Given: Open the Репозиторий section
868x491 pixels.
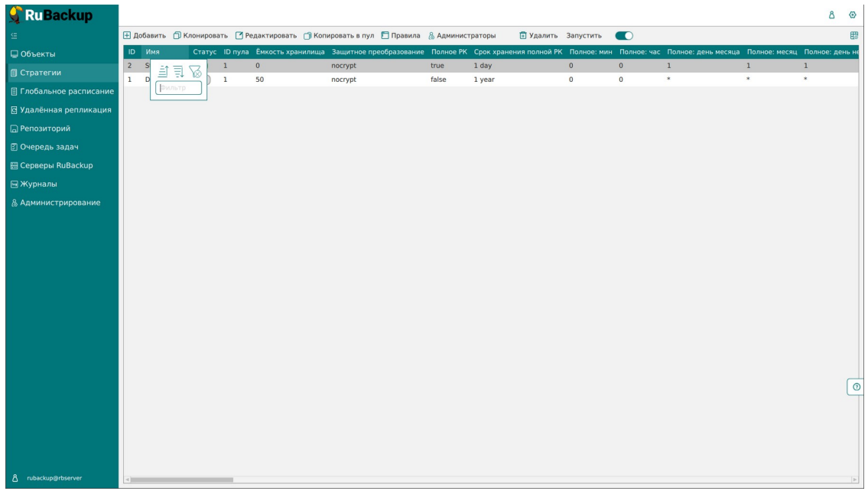Looking at the screenshot, I should coord(41,128).
